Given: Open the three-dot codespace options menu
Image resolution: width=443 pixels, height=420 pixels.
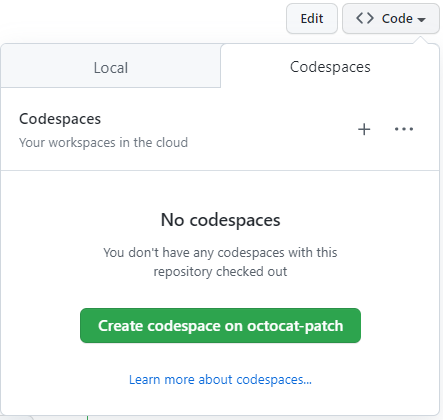Looking at the screenshot, I should click(404, 129).
